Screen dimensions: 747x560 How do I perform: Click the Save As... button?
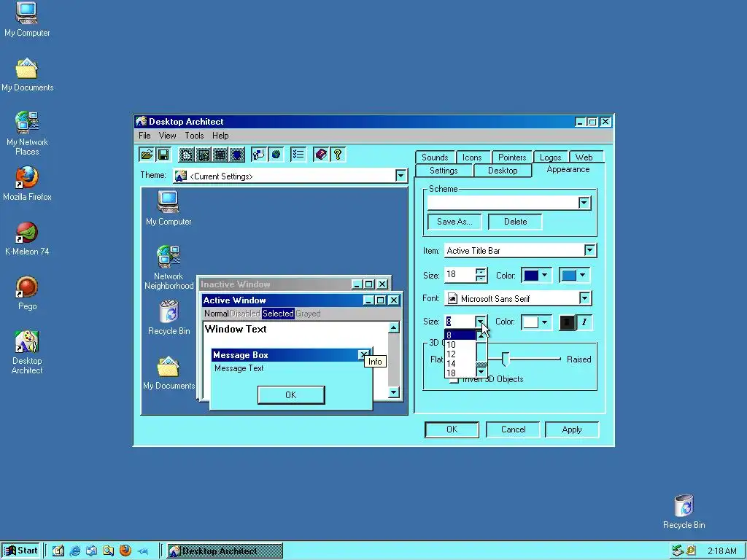tap(454, 222)
